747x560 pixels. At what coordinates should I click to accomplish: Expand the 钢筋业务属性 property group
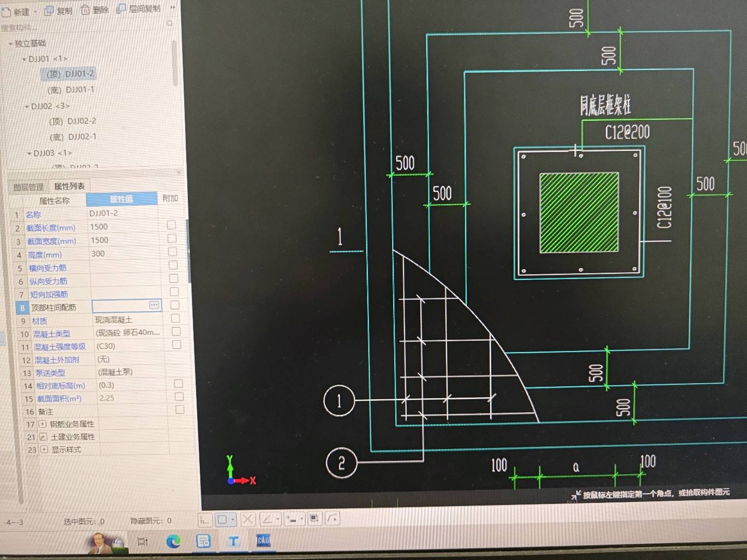pos(42,424)
